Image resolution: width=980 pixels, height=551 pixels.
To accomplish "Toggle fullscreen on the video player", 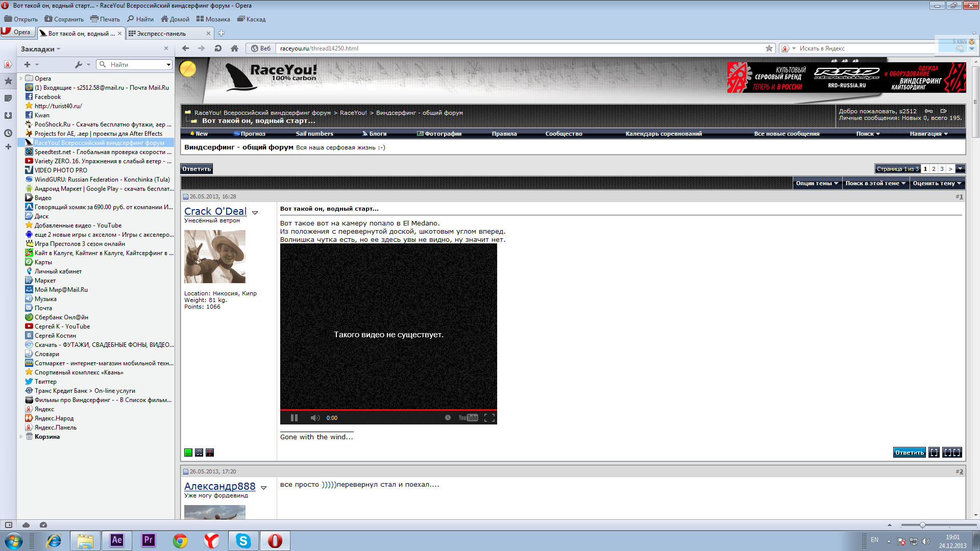I will (489, 418).
